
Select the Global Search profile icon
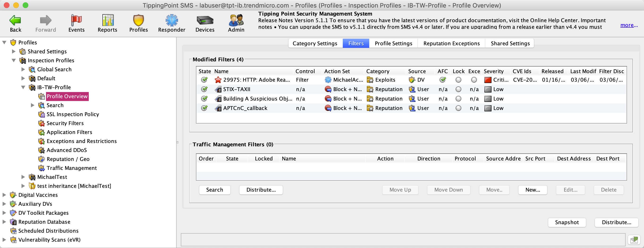[x=32, y=70]
